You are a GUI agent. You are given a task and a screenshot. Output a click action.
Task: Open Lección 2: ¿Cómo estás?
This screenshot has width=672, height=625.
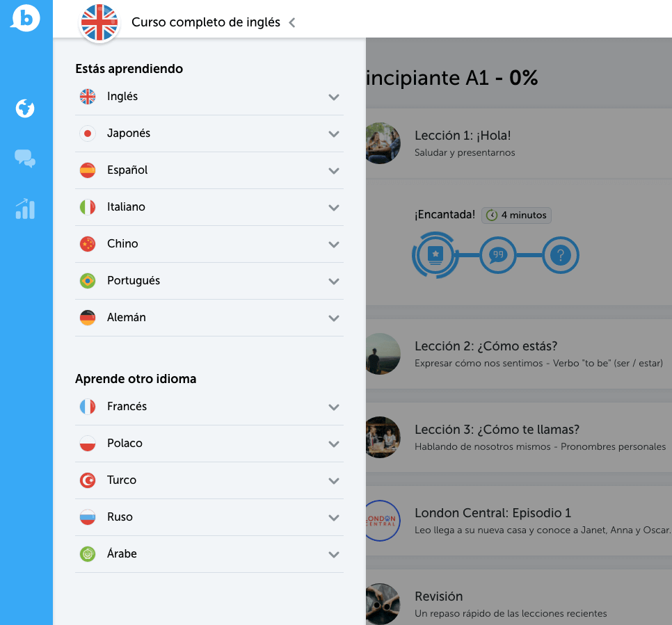click(486, 346)
